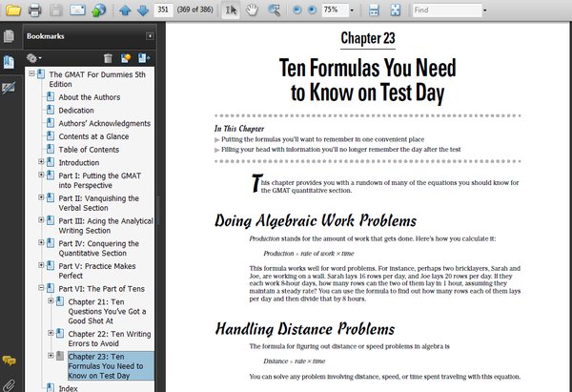Expand Chapter 21 bookmark node
The image size is (572, 392).
[x=51, y=300]
